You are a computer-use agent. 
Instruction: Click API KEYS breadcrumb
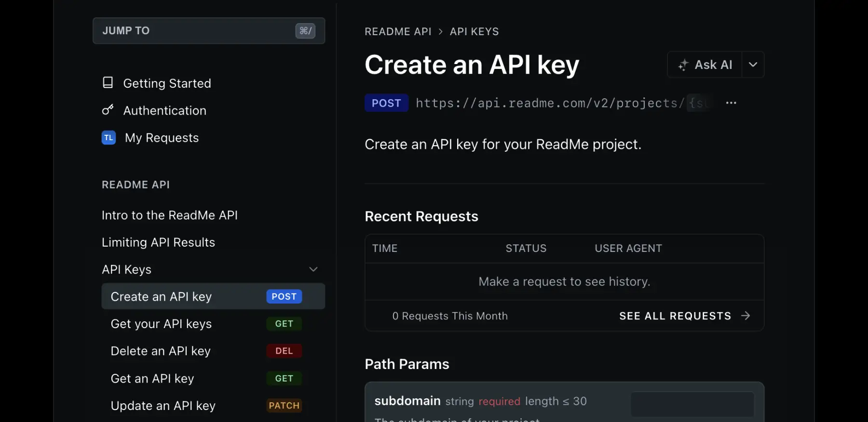point(474,31)
